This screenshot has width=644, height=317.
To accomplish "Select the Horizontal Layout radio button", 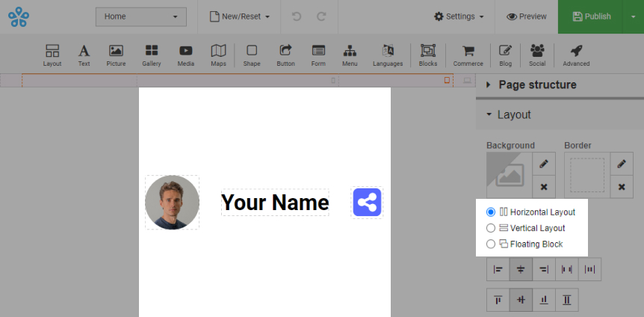I will coord(491,212).
